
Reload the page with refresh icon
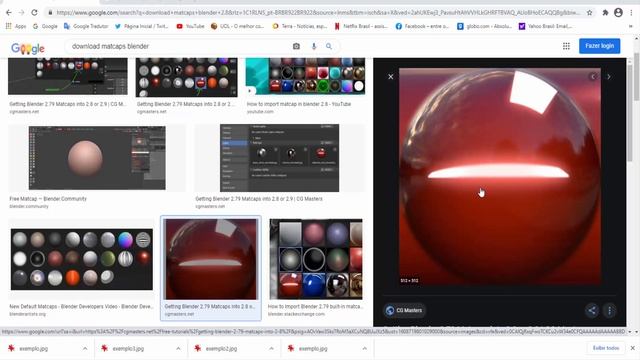(x=34, y=13)
